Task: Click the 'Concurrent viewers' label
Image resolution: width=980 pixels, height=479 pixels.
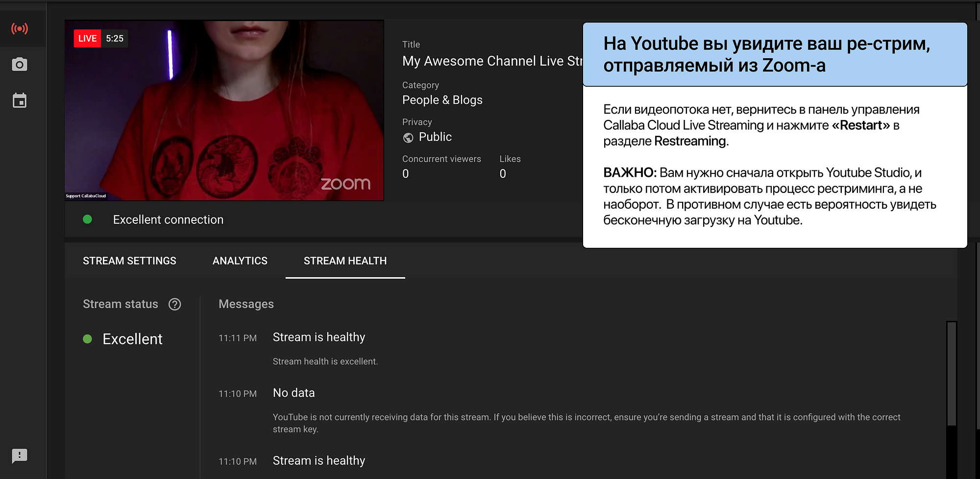Action: point(441,159)
